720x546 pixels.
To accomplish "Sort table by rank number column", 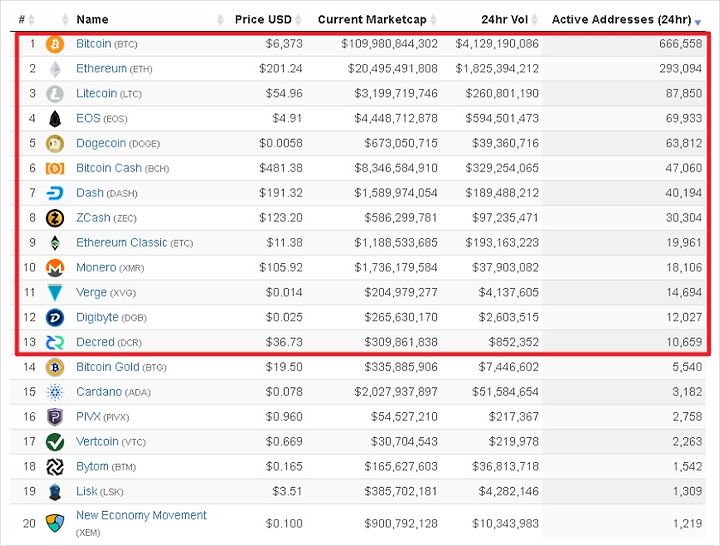I will 27,20.
